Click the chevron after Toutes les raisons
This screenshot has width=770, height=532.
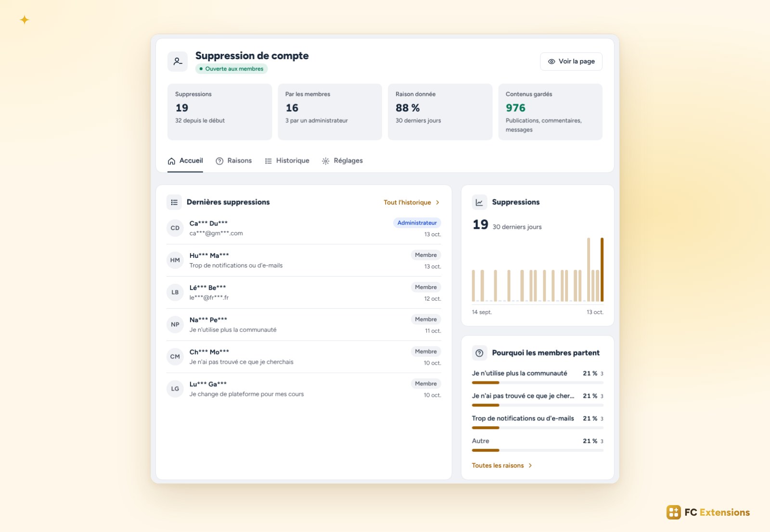pos(530,466)
